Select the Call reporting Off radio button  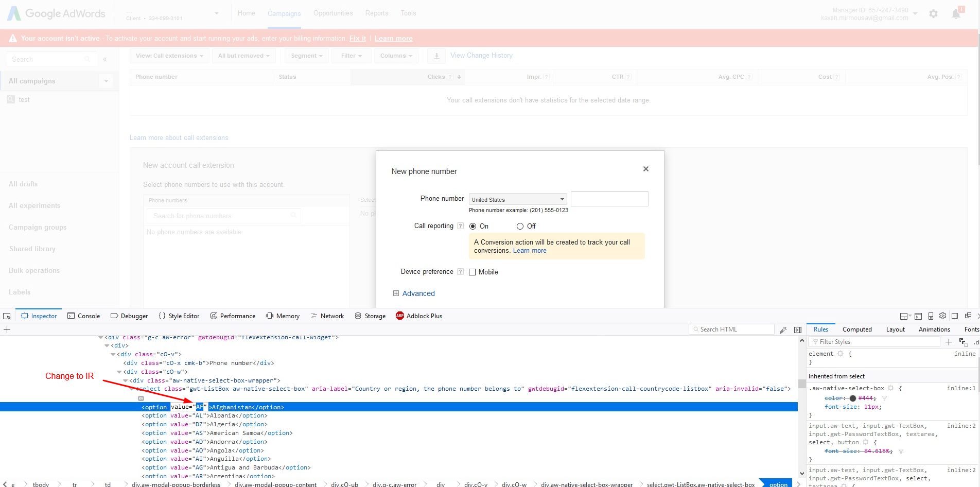point(520,227)
